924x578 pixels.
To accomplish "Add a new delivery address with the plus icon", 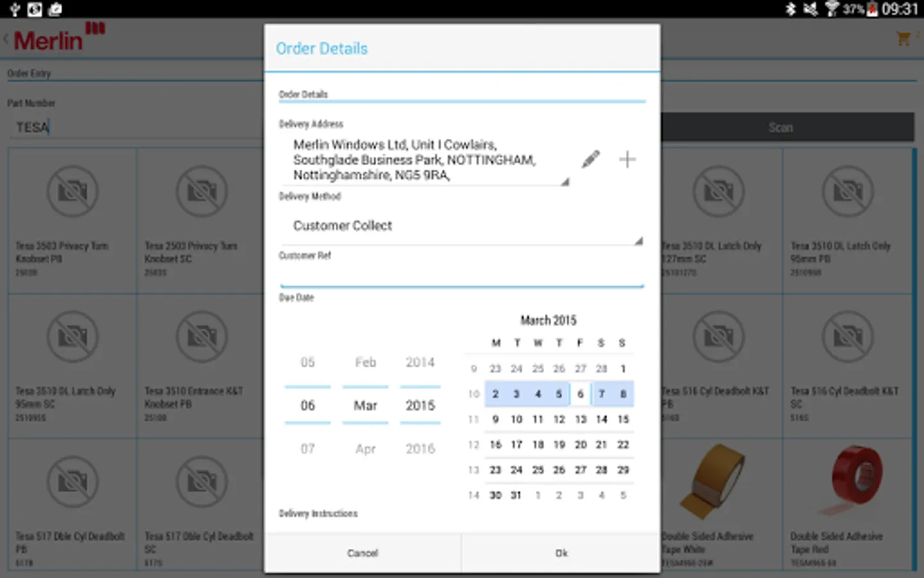I will pos(627,159).
